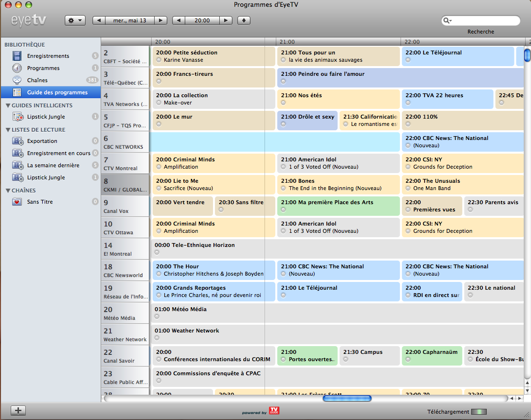Toggle record for Drôle et sexy

283,124
